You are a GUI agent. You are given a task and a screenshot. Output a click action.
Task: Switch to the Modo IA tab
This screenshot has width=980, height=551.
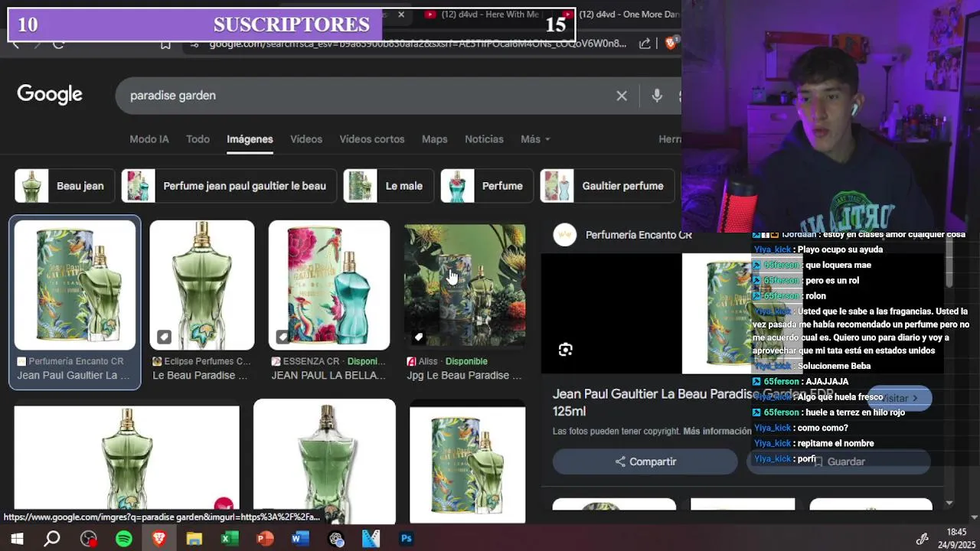tap(149, 139)
